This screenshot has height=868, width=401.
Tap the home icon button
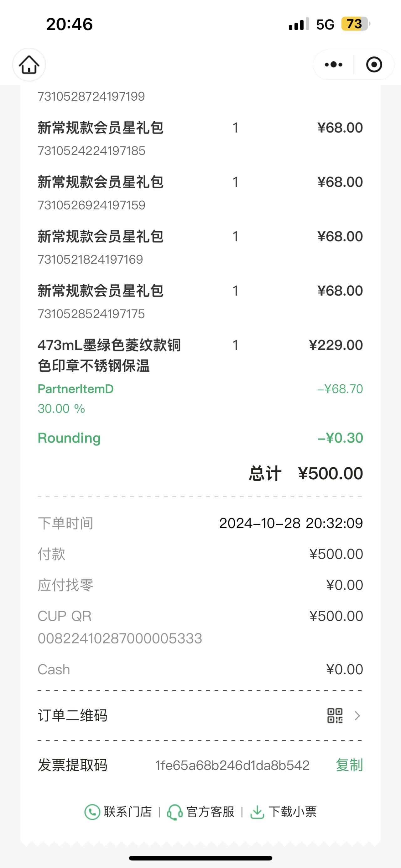pos(29,65)
